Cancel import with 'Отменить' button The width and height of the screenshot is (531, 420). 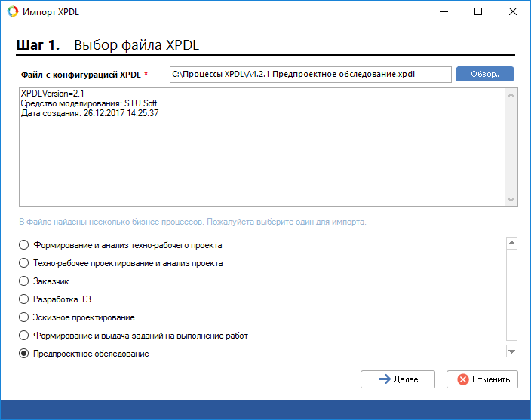coord(482,379)
